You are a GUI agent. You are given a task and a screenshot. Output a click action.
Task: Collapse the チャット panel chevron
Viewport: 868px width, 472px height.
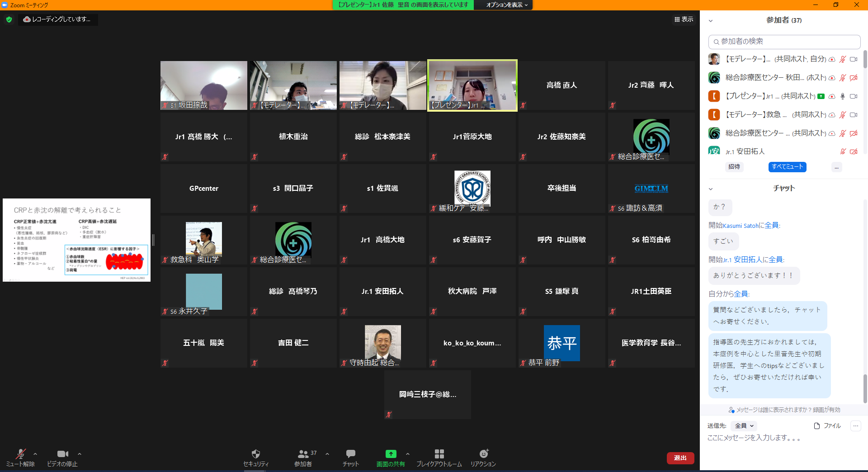pos(711,189)
